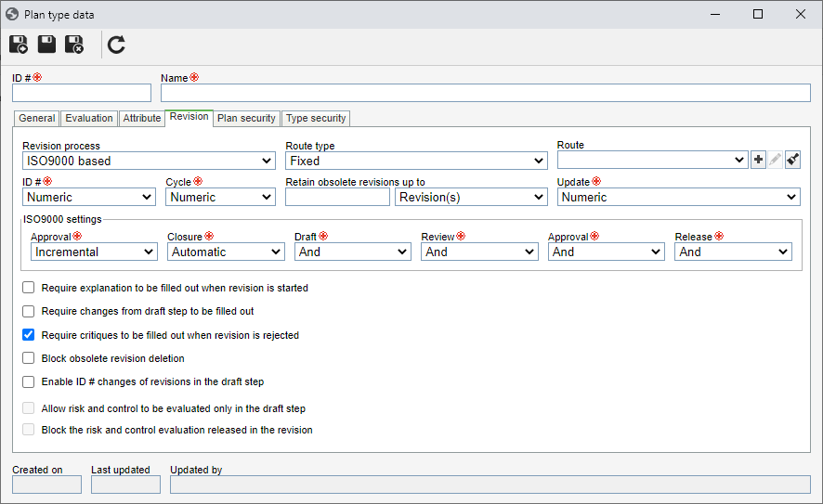Open the Approval Incremental dropdown
Viewport: 823px width, 504px height.
(94, 252)
